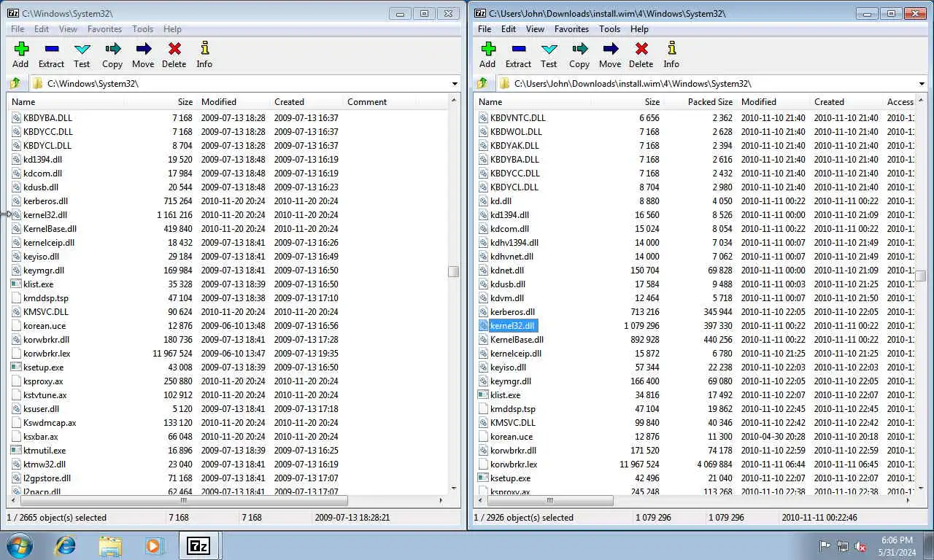Select korwbrkr.lex in left window
Image resolution: width=934 pixels, height=560 pixels.
47,354
